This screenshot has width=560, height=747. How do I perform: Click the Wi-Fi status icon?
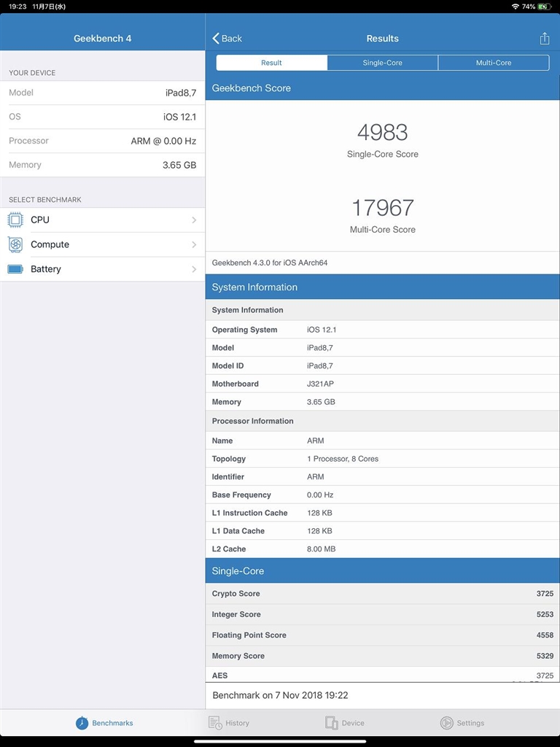(x=516, y=7)
